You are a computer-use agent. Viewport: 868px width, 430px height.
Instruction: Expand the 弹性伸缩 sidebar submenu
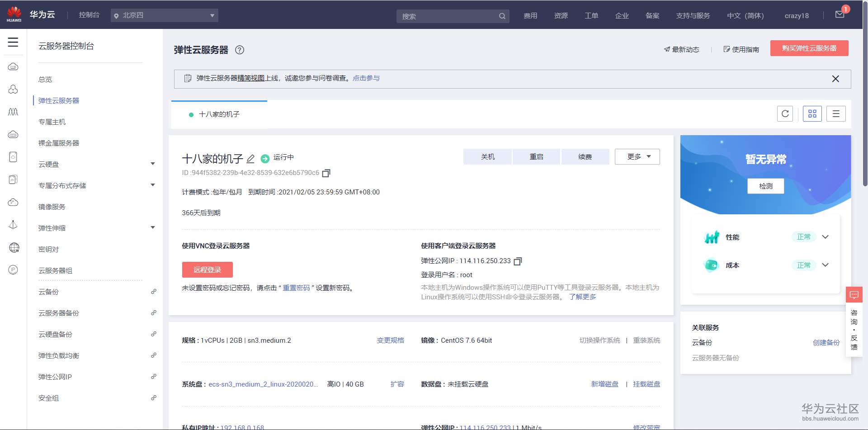point(153,228)
